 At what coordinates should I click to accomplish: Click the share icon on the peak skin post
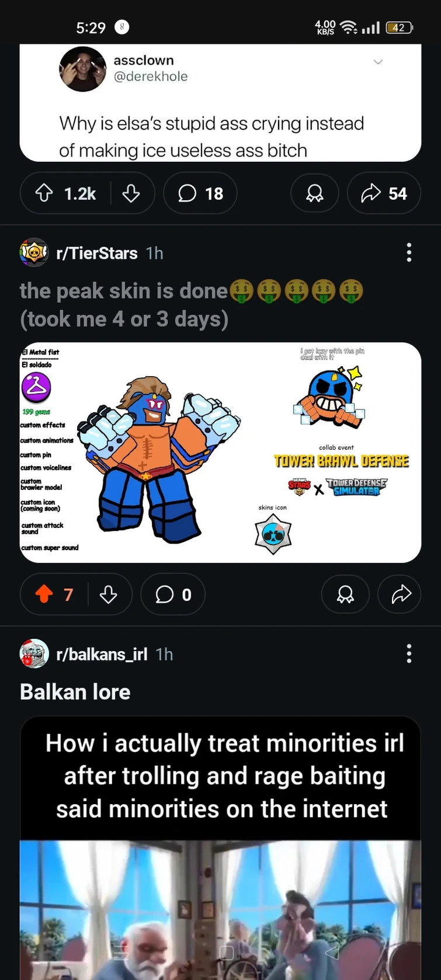[399, 594]
